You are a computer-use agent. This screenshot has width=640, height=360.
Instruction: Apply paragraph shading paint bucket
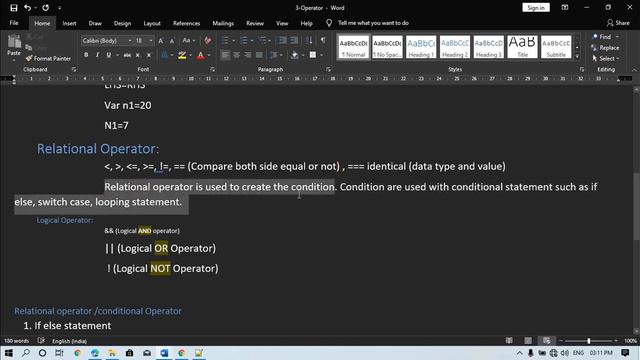tap(295, 55)
